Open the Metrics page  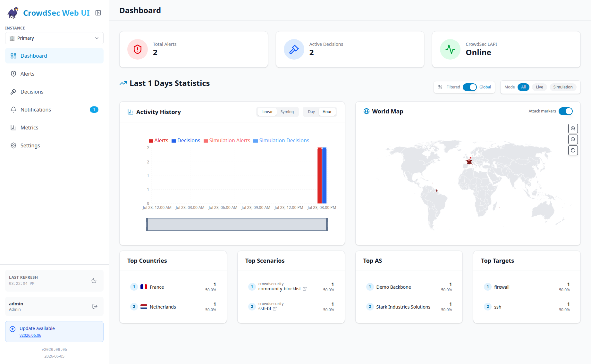54,128
